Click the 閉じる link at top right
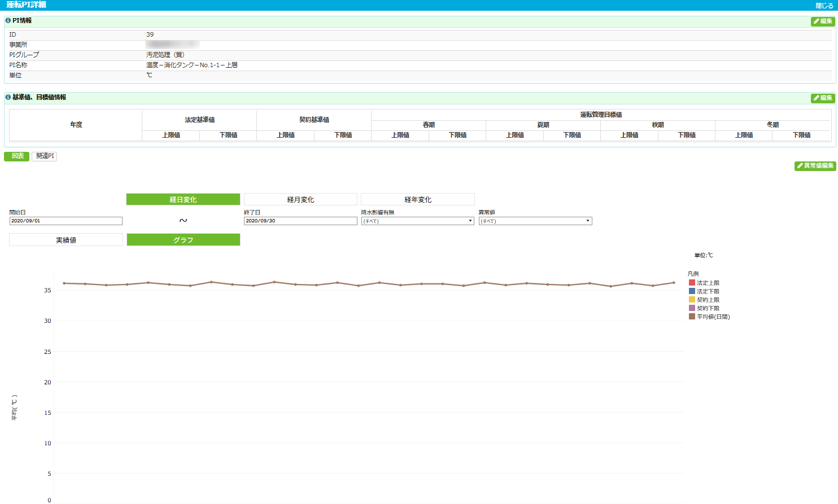 click(824, 5)
